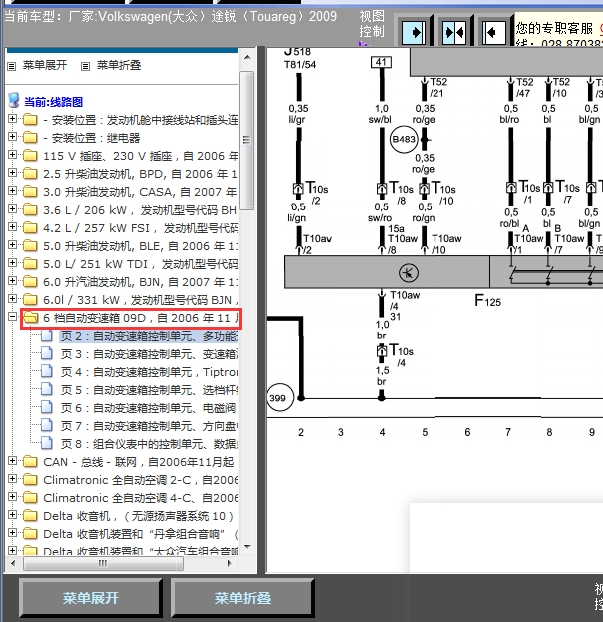Click page icon of 页 5 entry

coord(47,390)
